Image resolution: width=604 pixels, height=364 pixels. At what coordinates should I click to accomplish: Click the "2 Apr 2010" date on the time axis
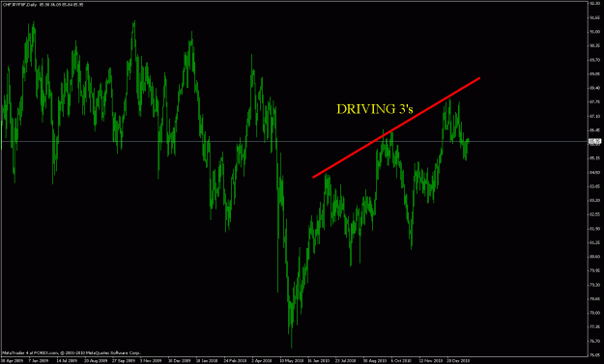[262, 360]
